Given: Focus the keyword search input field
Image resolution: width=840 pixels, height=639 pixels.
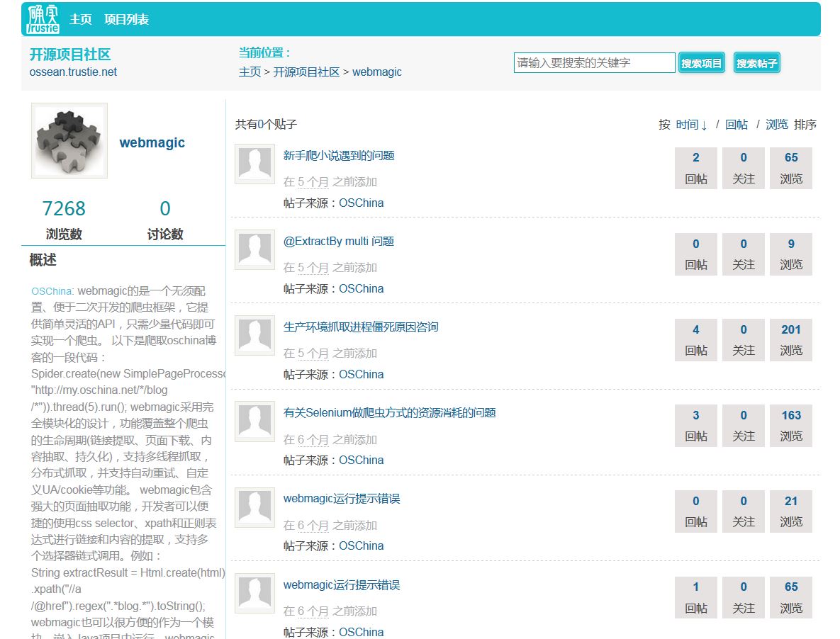Looking at the screenshot, I should tap(594, 62).
